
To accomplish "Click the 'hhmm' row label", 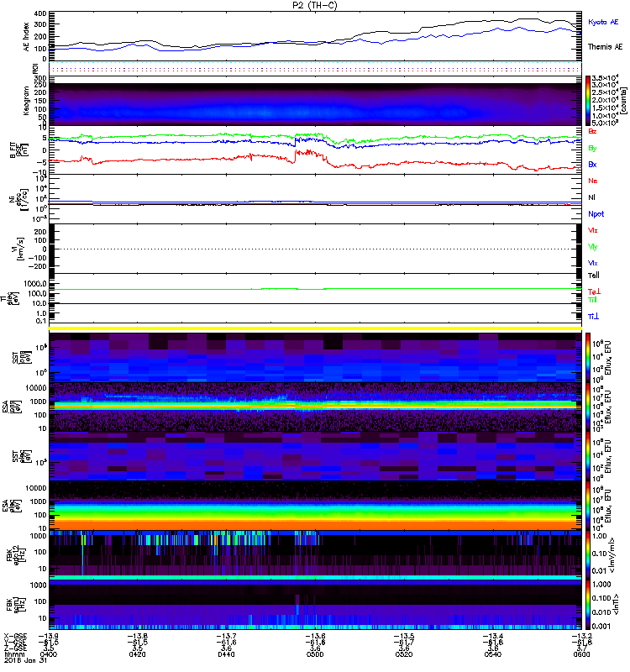I will click(x=13, y=654).
